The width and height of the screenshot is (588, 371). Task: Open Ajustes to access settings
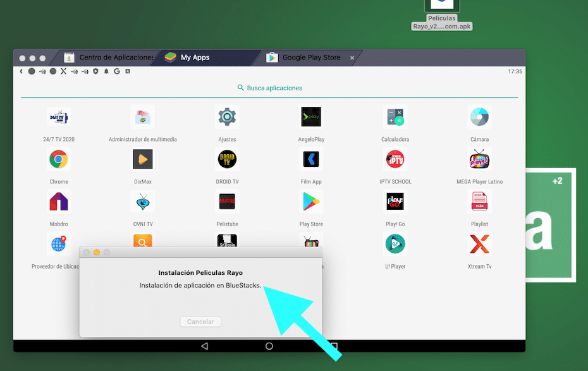point(227,116)
